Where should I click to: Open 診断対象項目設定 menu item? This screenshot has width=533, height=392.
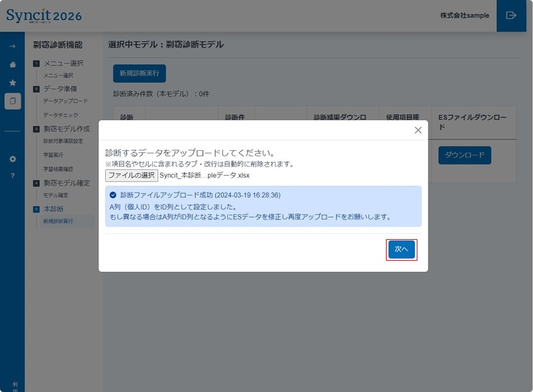63,141
